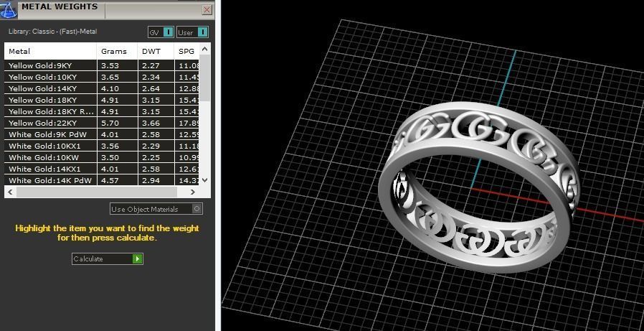Select the White Gold:10KW row
The height and width of the screenshot is (331, 644).
coord(102,157)
